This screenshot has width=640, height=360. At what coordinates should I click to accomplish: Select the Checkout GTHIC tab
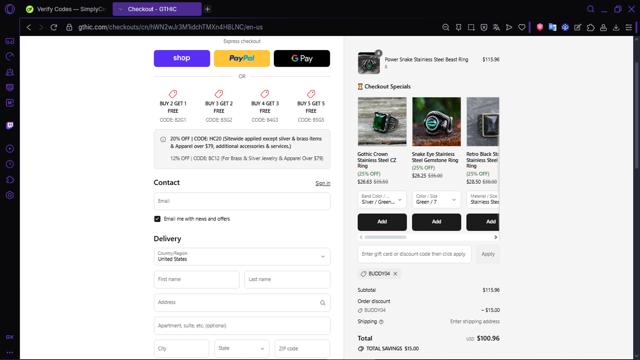tap(157, 9)
